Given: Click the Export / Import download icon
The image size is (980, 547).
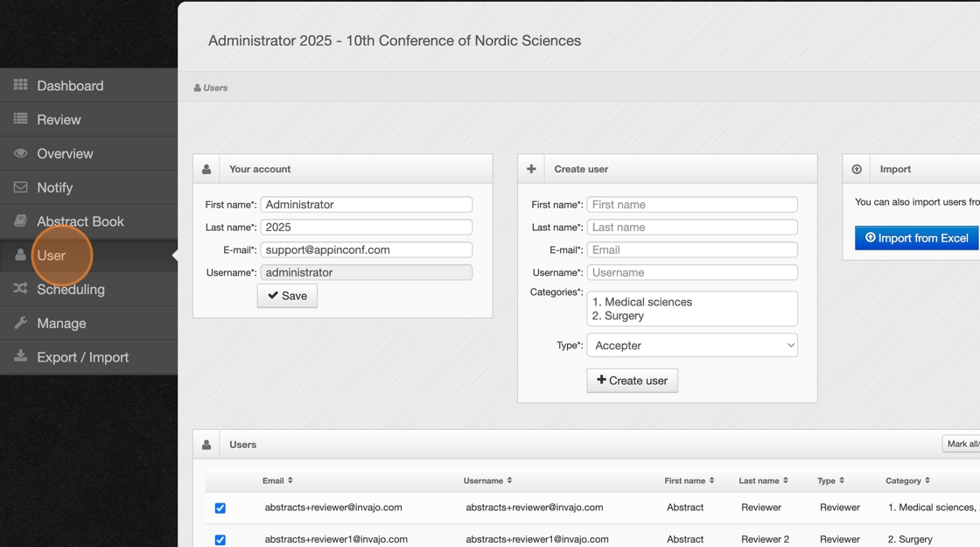Looking at the screenshot, I should point(20,357).
